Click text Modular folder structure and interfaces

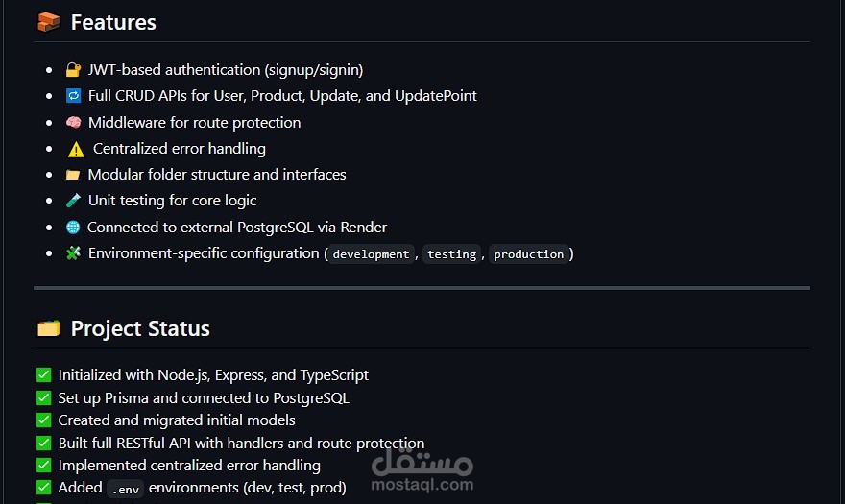point(217,175)
